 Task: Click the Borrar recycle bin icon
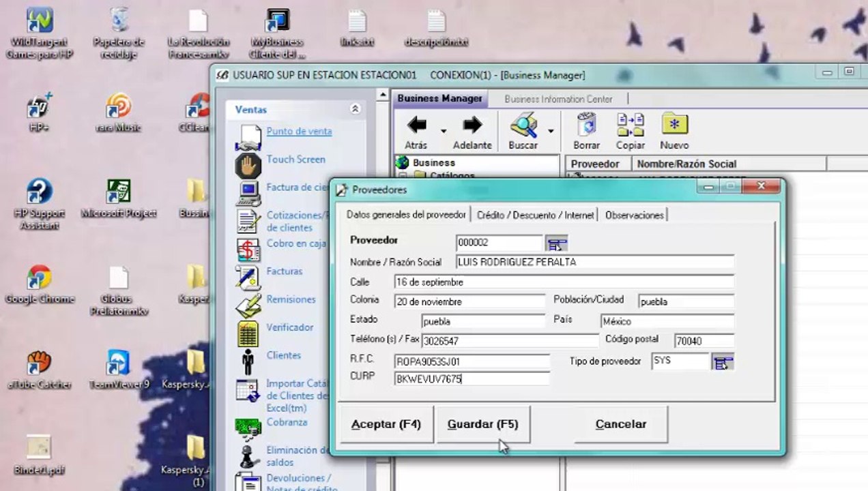tap(586, 125)
